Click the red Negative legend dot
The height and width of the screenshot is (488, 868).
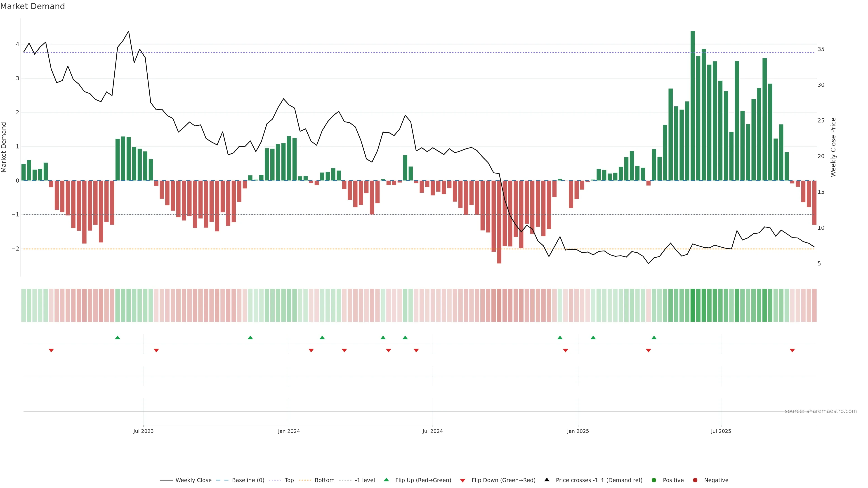(695, 480)
